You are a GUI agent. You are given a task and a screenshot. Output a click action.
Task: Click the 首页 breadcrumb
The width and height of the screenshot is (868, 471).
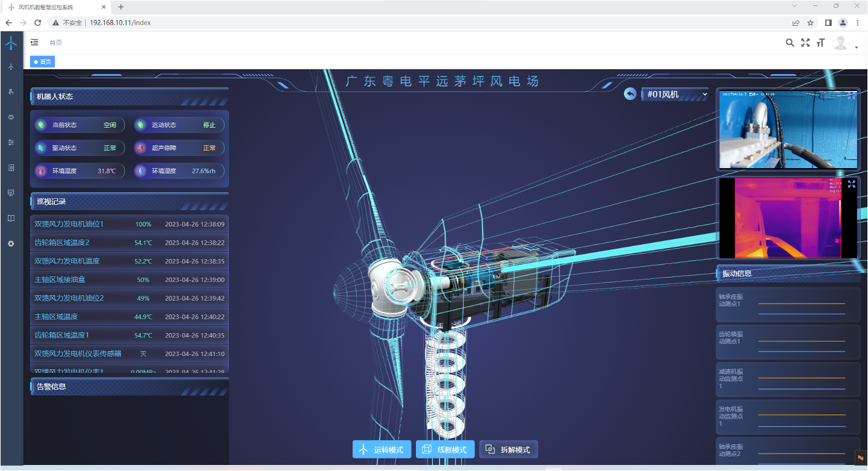[x=55, y=43]
